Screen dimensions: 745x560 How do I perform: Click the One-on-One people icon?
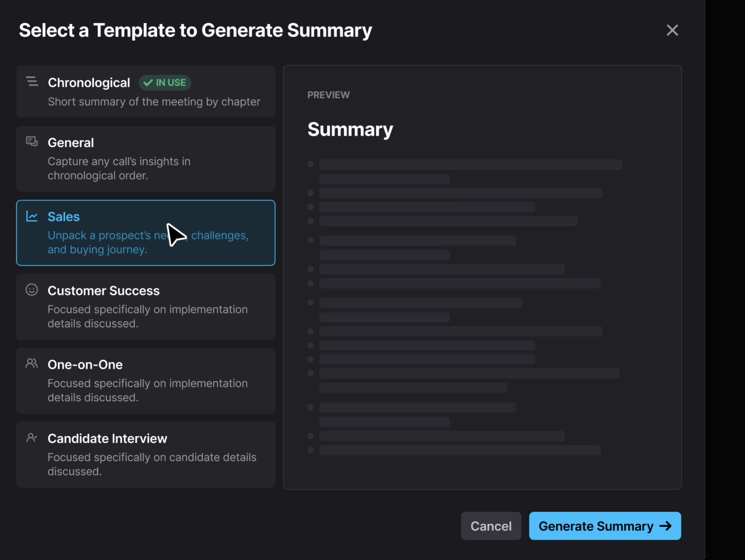32,363
